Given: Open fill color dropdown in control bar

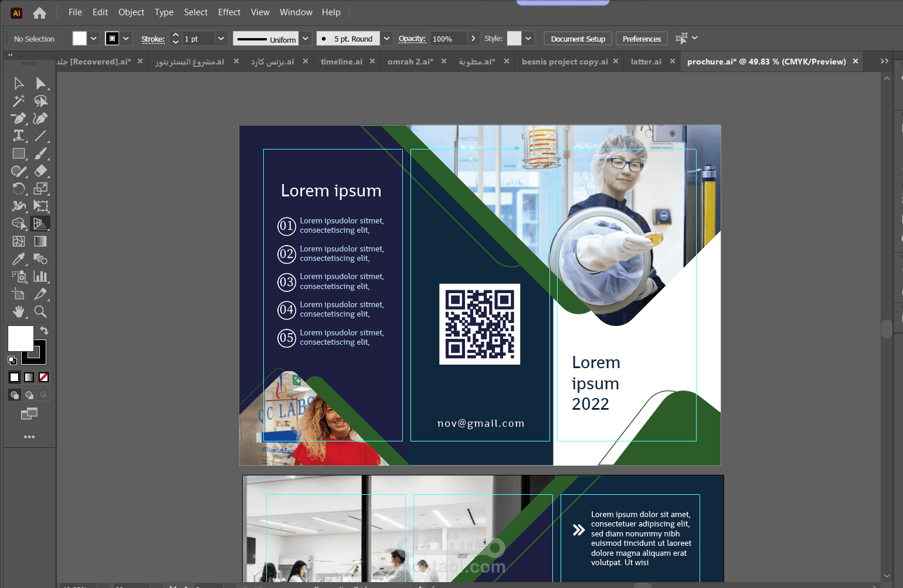Looking at the screenshot, I should tap(93, 39).
